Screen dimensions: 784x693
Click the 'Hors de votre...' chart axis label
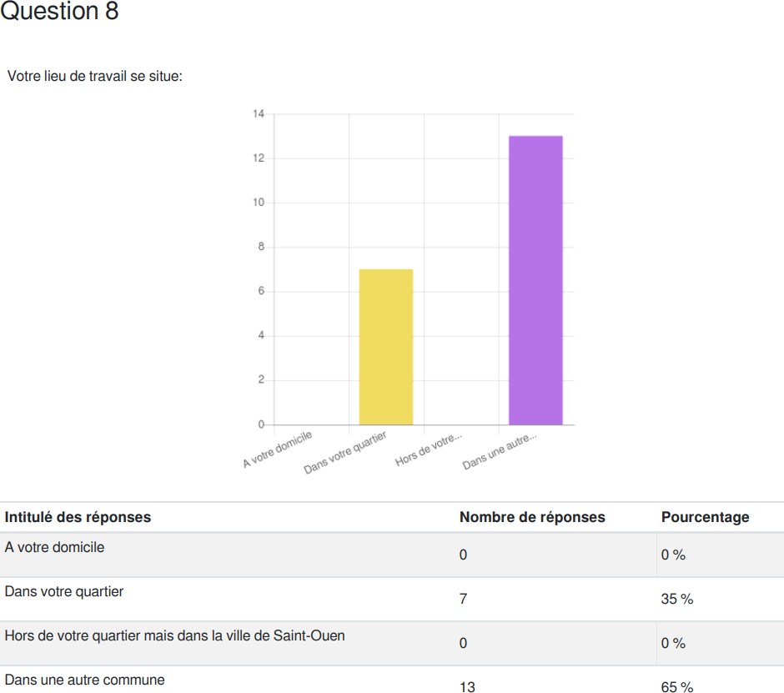(429, 449)
